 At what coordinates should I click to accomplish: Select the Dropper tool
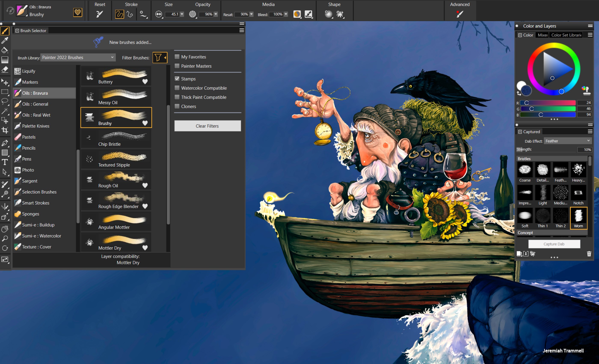pyautogui.click(x=5, y=41)
